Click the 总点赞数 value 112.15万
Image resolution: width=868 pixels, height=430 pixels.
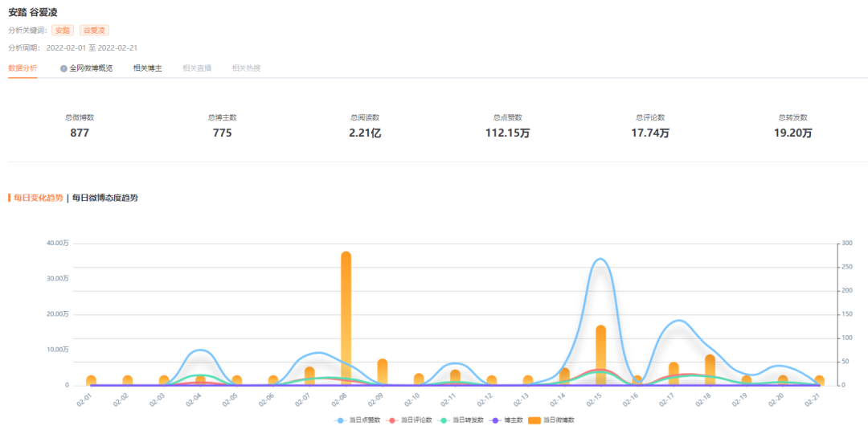[x=508, y=133]
